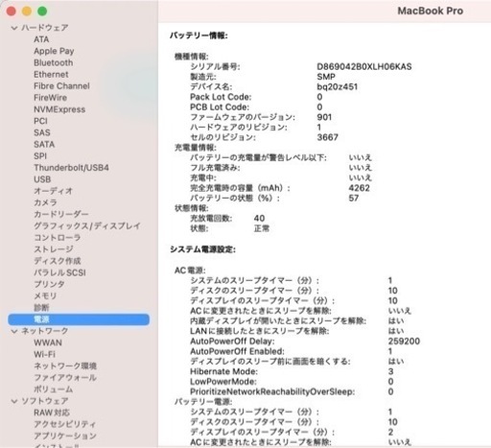Click firmware version value 901
This screenshot has width=491, height=448.
[324, 117]
